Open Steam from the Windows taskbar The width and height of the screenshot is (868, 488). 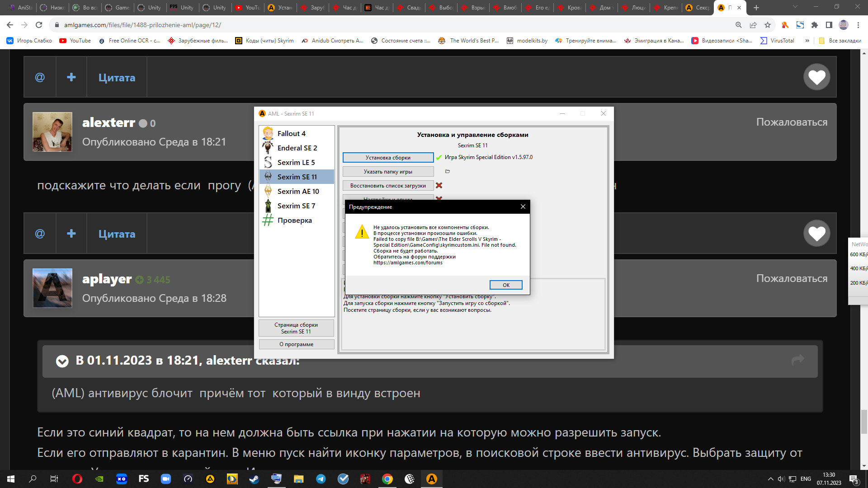coord(255,479)
